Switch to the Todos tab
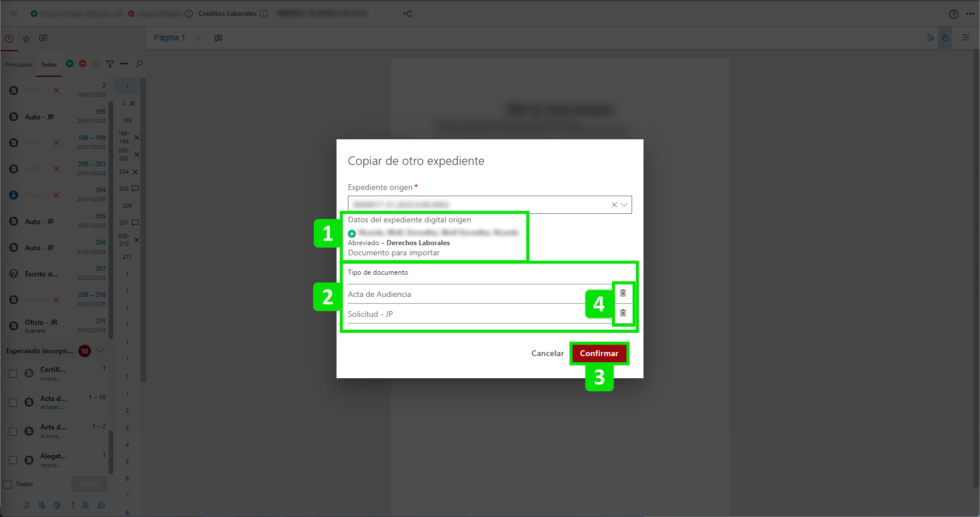Image resolution: width=980 pixels, height=517 pixels. tap(49, 65)
